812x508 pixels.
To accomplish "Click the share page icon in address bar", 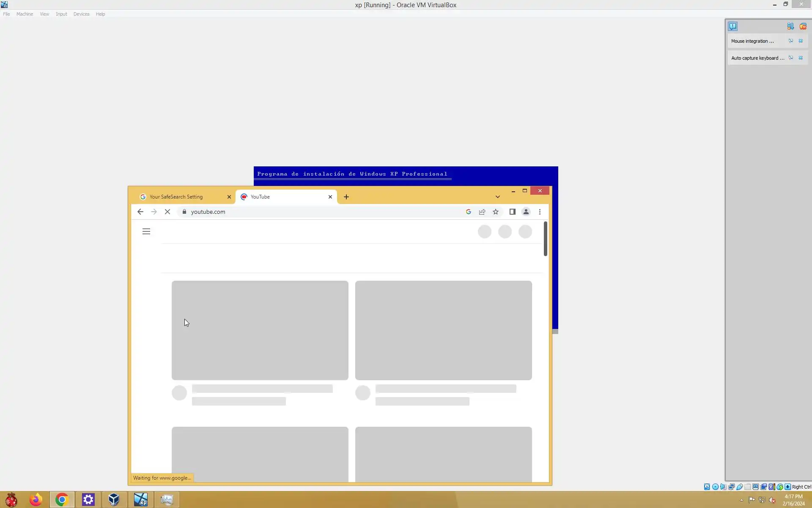I will tap(482, 212).
